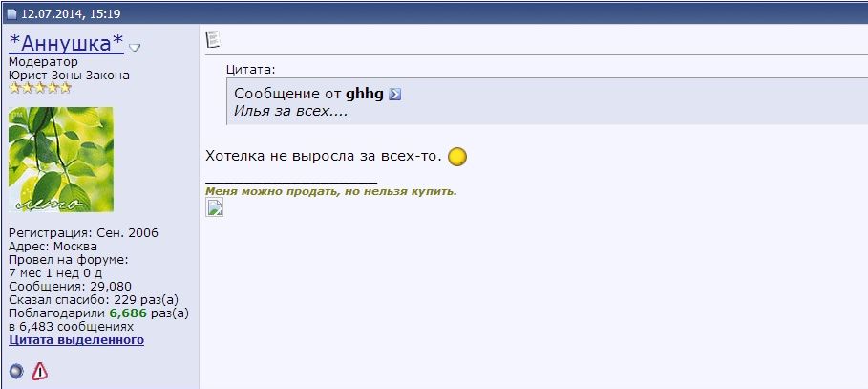Click the yellow smiley in the message

pos(457,157)
